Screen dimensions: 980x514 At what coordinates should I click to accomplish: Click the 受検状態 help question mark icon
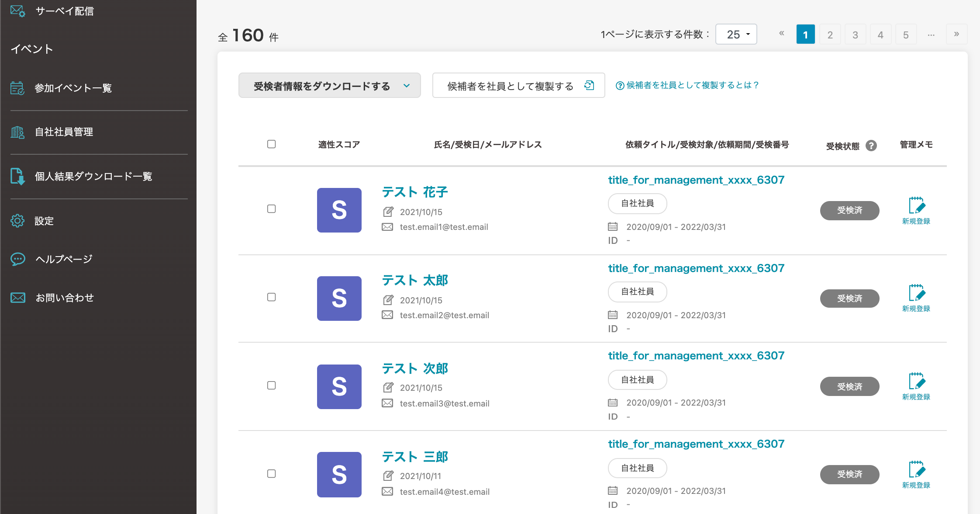point(871,146)
